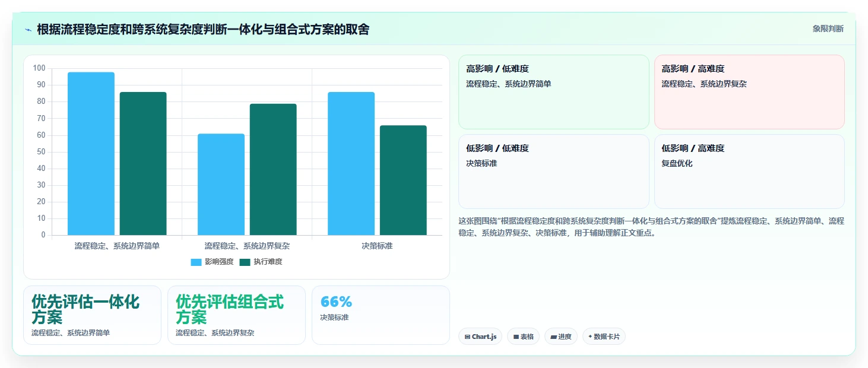
Task: Click the 表格 tag
Action: [x=523, y=337]
